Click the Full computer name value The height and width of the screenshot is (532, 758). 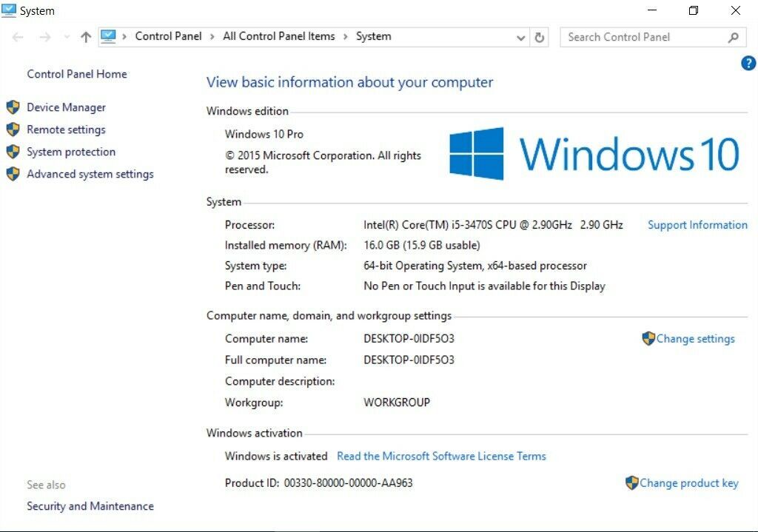[409, 360]
